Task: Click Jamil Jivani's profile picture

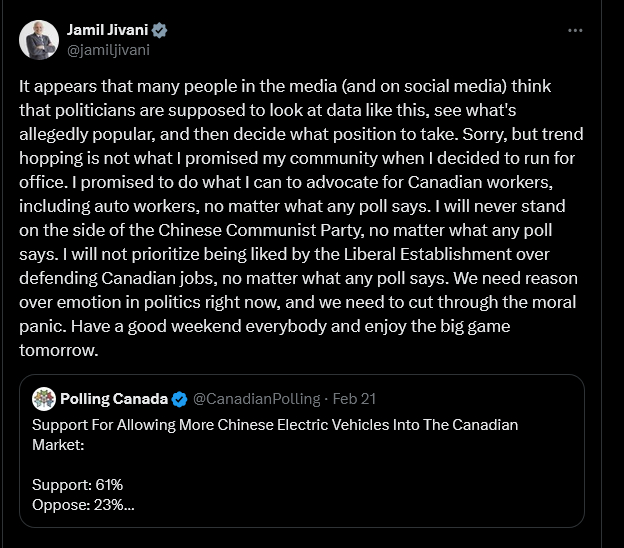Action: pos(38,38)
